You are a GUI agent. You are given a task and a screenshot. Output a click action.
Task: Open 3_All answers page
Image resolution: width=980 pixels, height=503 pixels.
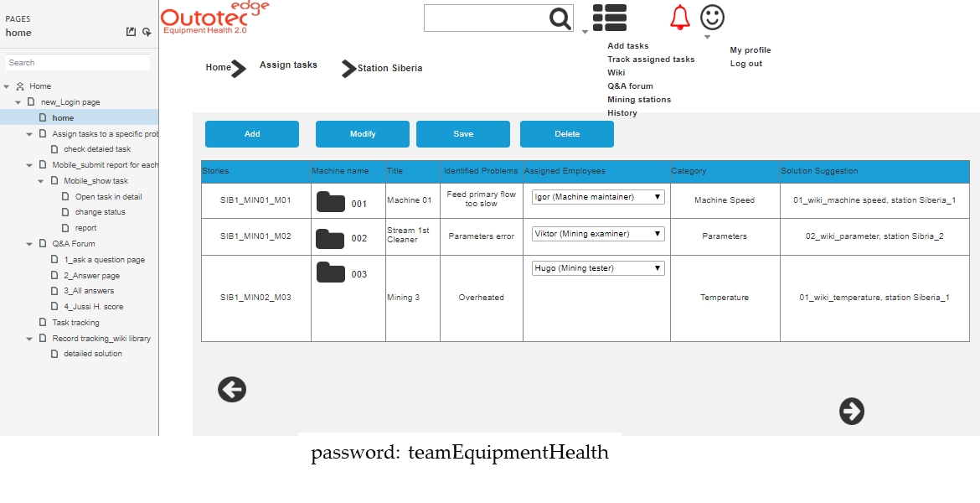pyautogui.click(x=89, y=291)
